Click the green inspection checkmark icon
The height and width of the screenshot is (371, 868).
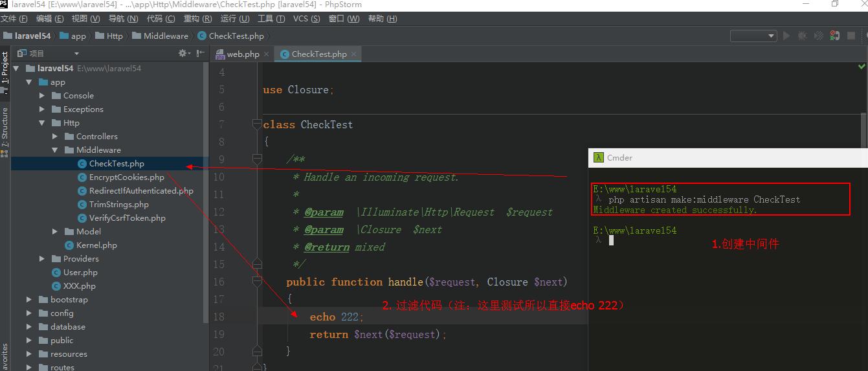point(862,67)
